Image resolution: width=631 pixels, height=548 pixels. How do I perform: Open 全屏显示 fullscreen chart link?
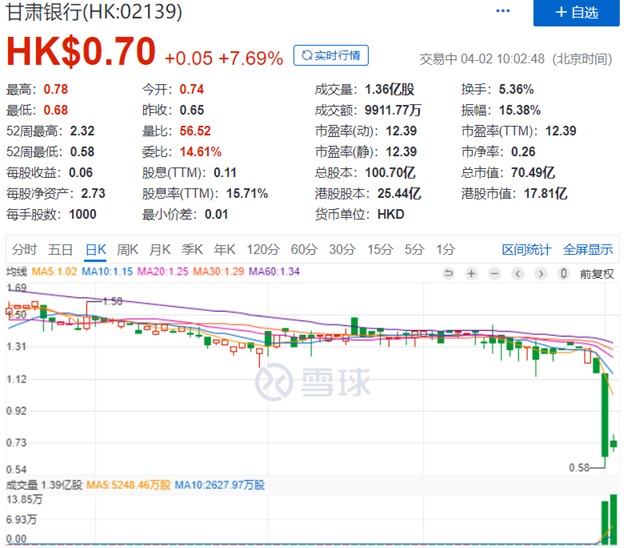pyautogui.click(x=588, y=250)
